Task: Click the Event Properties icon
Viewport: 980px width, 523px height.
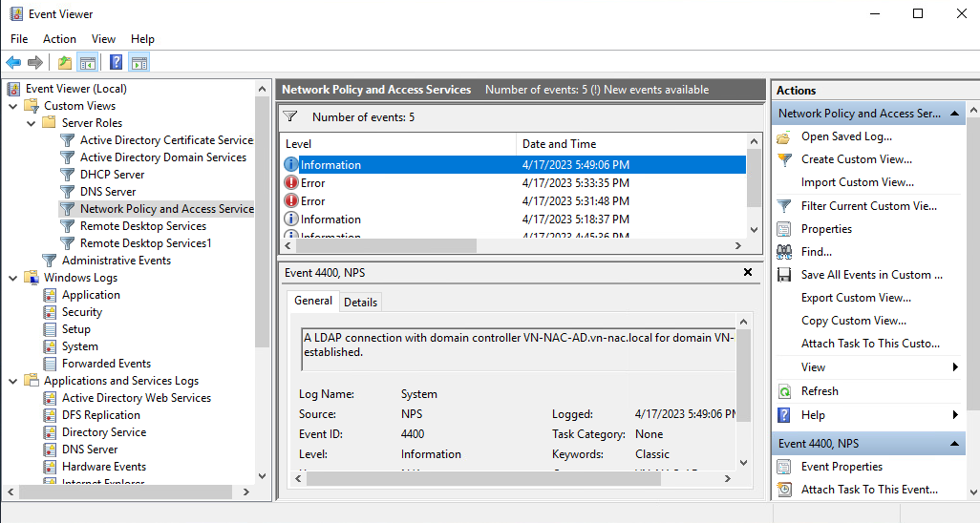Action: (x=784, y=467)
